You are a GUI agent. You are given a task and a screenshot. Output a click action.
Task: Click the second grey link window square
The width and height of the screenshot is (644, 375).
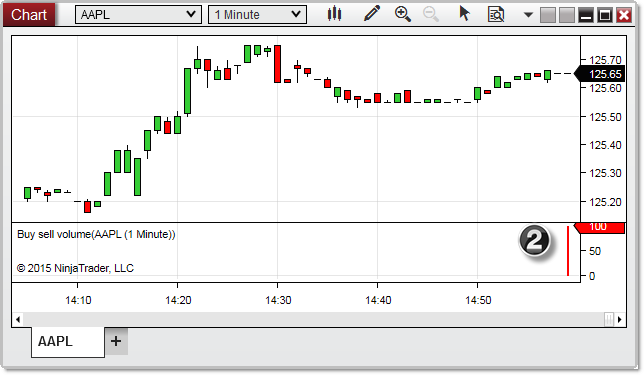tap(567, 15)
